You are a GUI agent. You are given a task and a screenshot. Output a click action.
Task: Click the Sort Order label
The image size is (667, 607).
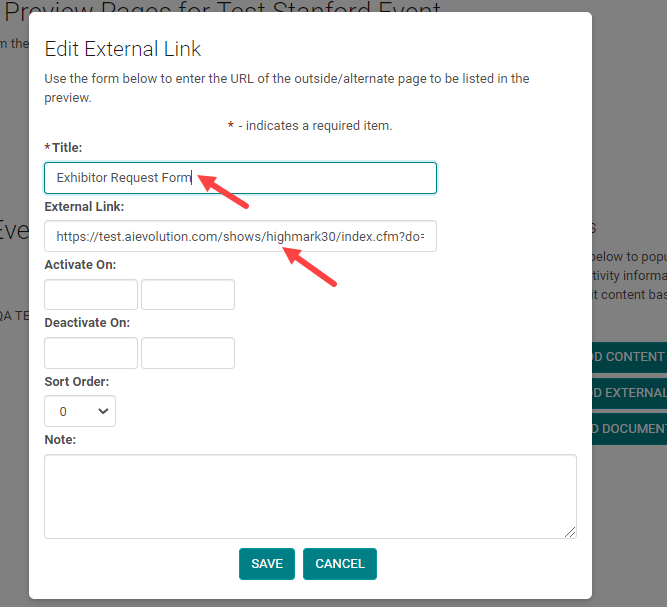click(77, 381)
